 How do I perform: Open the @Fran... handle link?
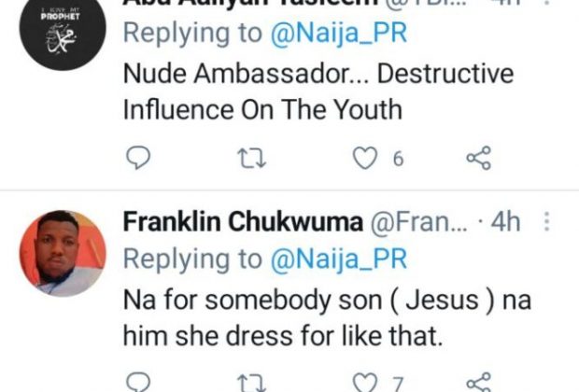411,222
